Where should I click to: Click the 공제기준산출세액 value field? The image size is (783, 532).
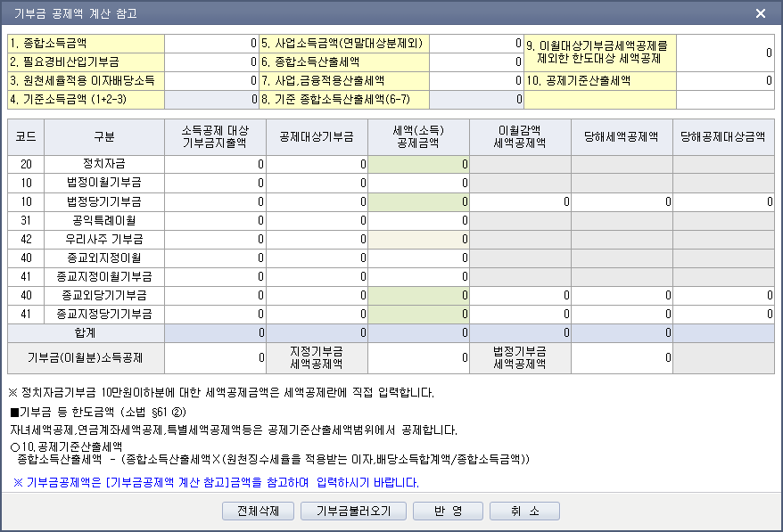click(726, 80)
